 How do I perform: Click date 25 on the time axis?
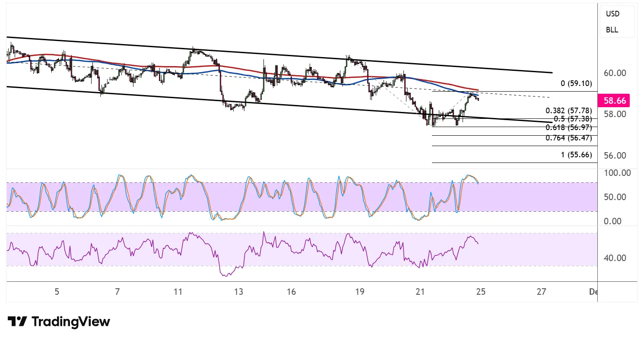coord(481,292)
